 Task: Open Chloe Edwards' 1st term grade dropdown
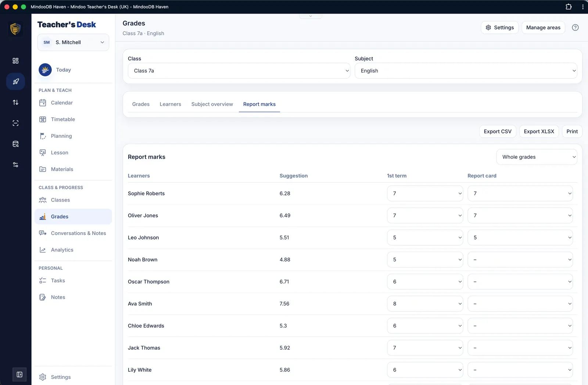pos(425,326)
